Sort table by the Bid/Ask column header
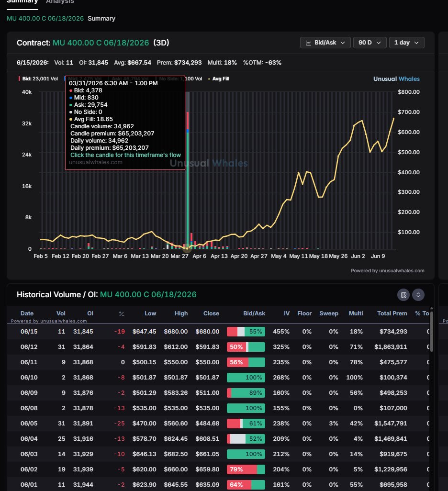 point(254,313)
